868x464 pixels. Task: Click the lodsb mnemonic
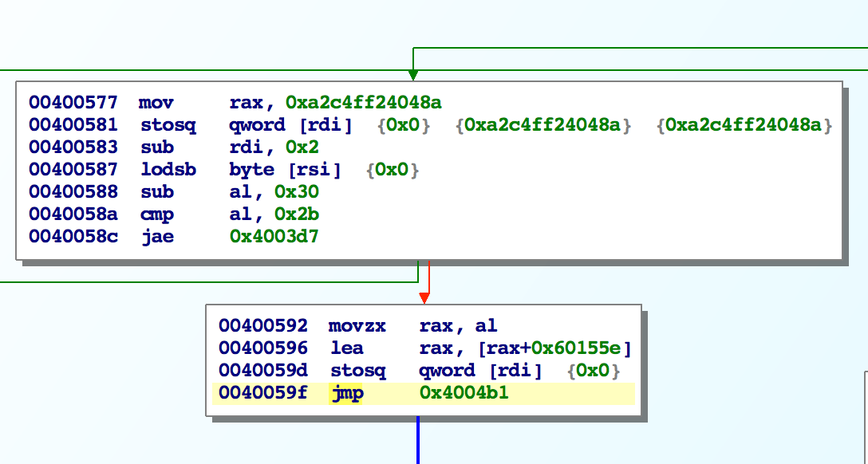(x=160, y=170)
